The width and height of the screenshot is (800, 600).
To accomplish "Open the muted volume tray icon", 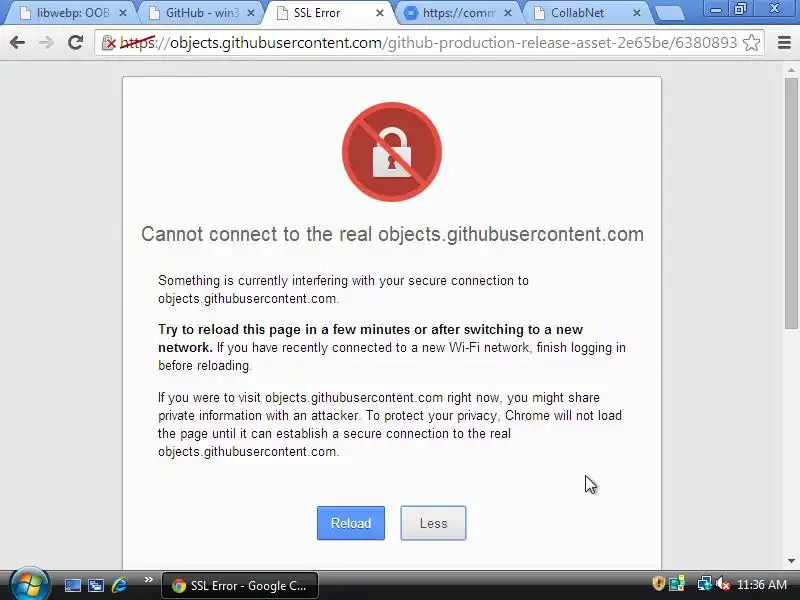I will point(722,584).
